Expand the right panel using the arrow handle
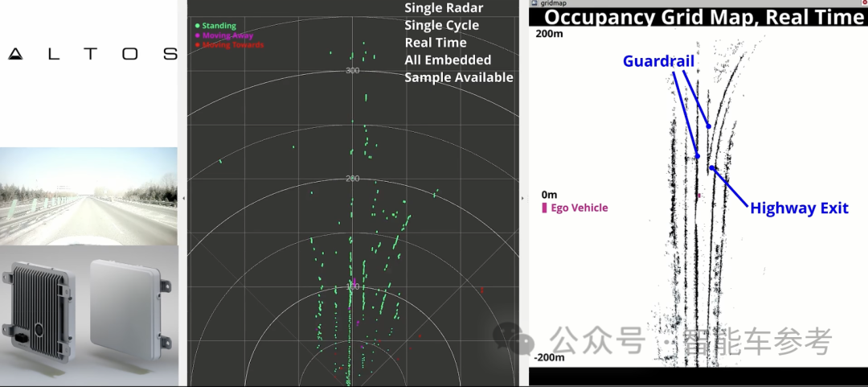The image size is (868, 387). tap(522, 198)
